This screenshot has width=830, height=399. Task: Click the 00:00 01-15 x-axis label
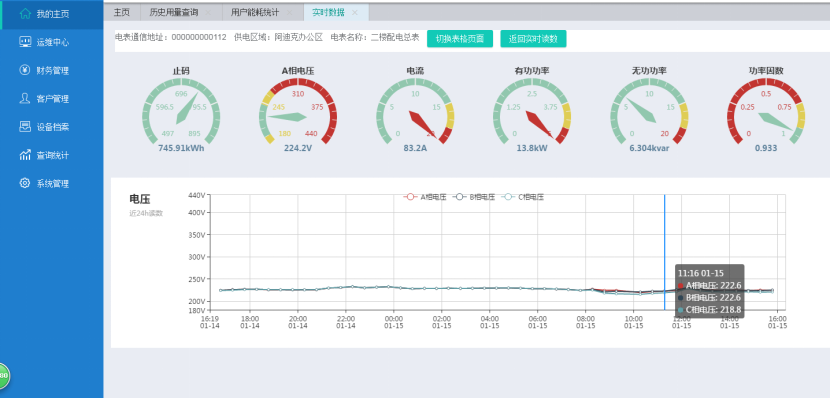click(393, 322)
